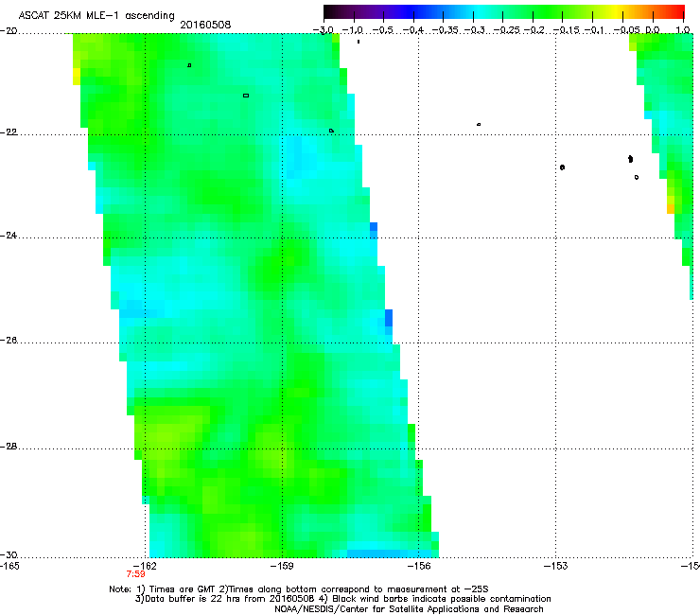
Task: Click the yellow data cell on the left swath edge
Action: coord(77,76)
